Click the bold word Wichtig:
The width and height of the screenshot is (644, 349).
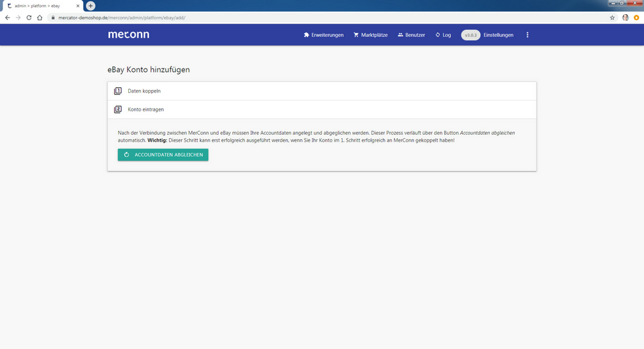(157, 140)
